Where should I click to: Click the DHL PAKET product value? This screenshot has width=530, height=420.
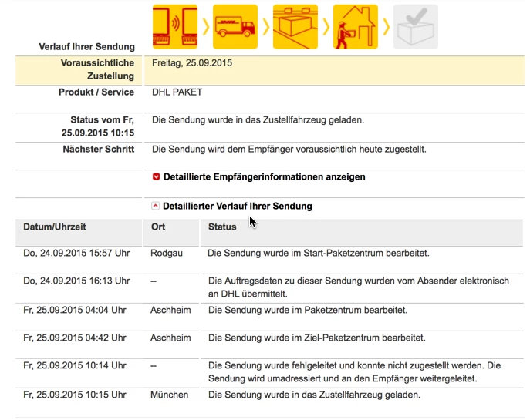pos(177,92)
